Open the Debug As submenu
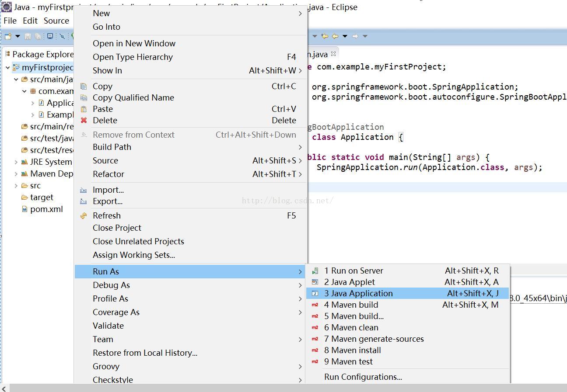Image resolution: width=567 pixels, height=392 pixels. [191, 285]
